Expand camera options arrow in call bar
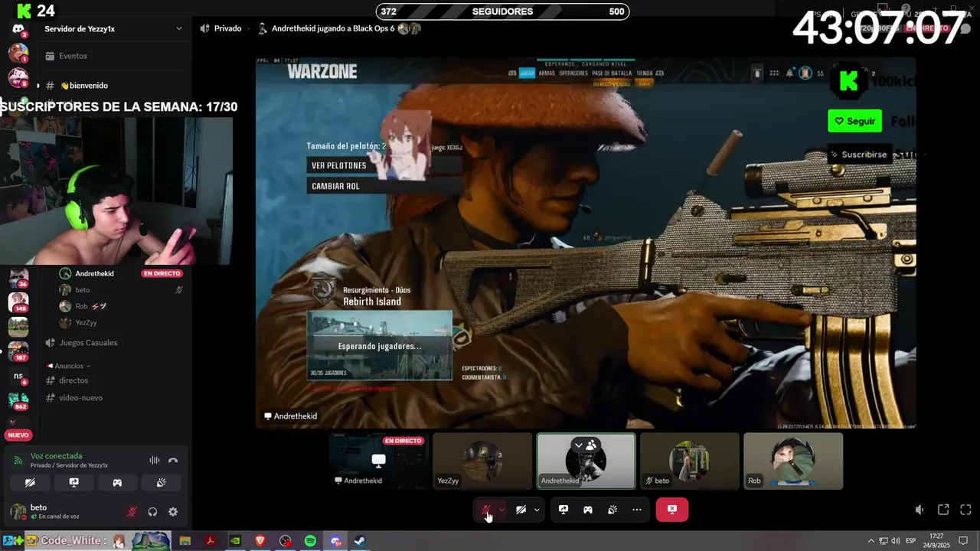 coord(537,510)
